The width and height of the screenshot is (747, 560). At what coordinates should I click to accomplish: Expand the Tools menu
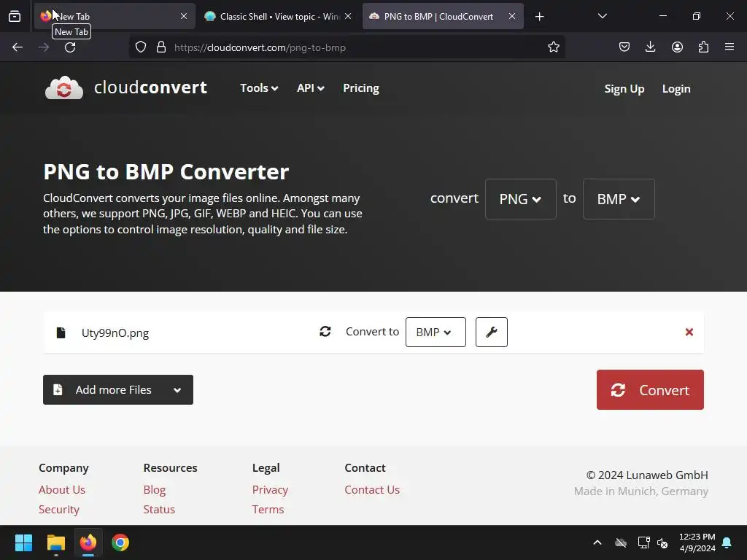(259, 88)
